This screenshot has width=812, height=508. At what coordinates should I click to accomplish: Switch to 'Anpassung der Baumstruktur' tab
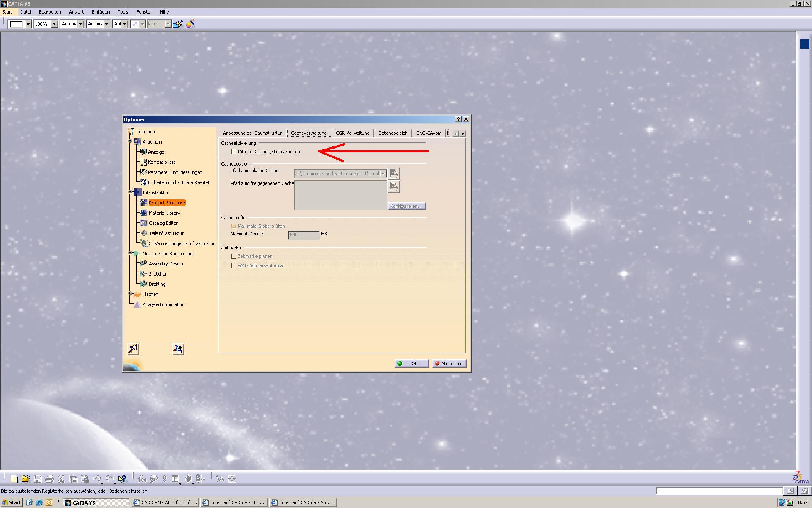(x=252, y=133)
